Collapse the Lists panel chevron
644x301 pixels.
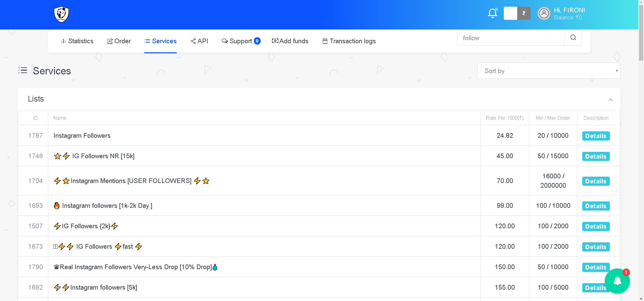[610, 100]
